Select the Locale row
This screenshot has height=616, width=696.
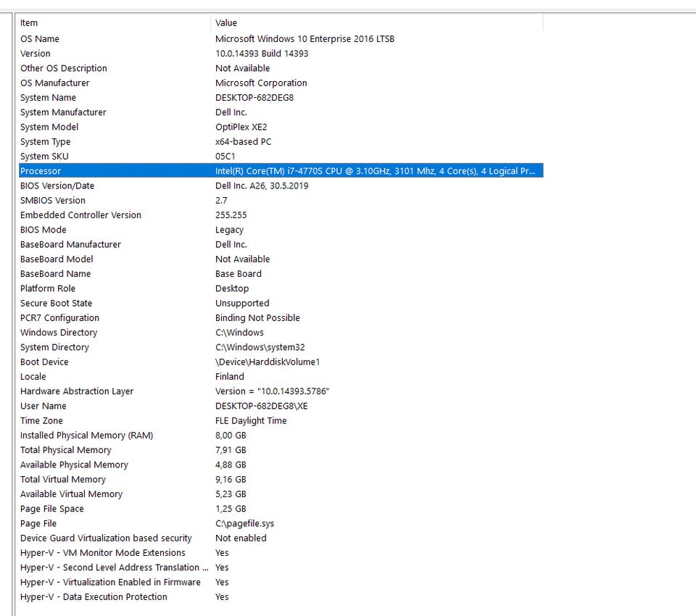click(281, 376)
